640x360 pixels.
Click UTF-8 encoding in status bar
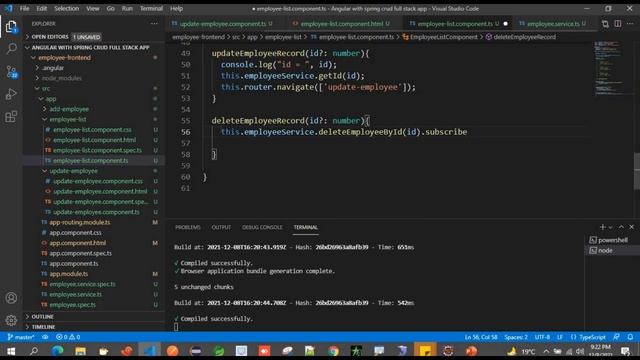click(x=542, y=337)
